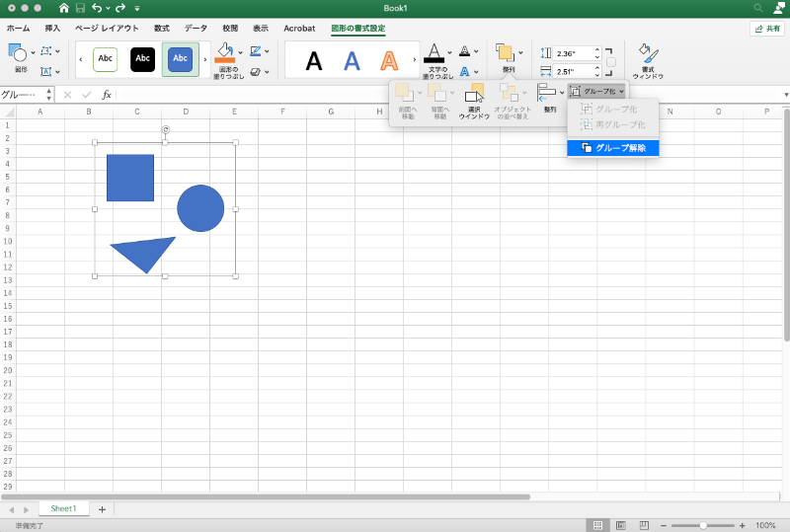
Task: Click the 図形 insert shapes icon
Action: coord(18,52)
